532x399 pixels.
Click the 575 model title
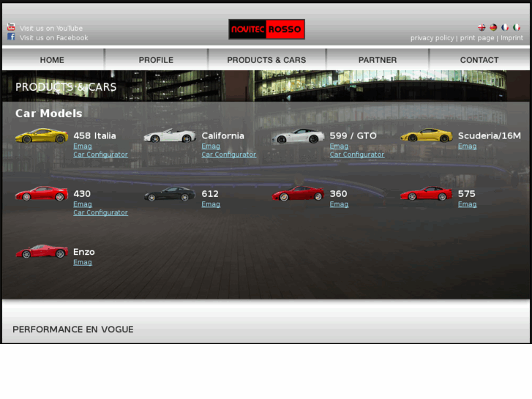pyautogui.click(x=467, y=194)
